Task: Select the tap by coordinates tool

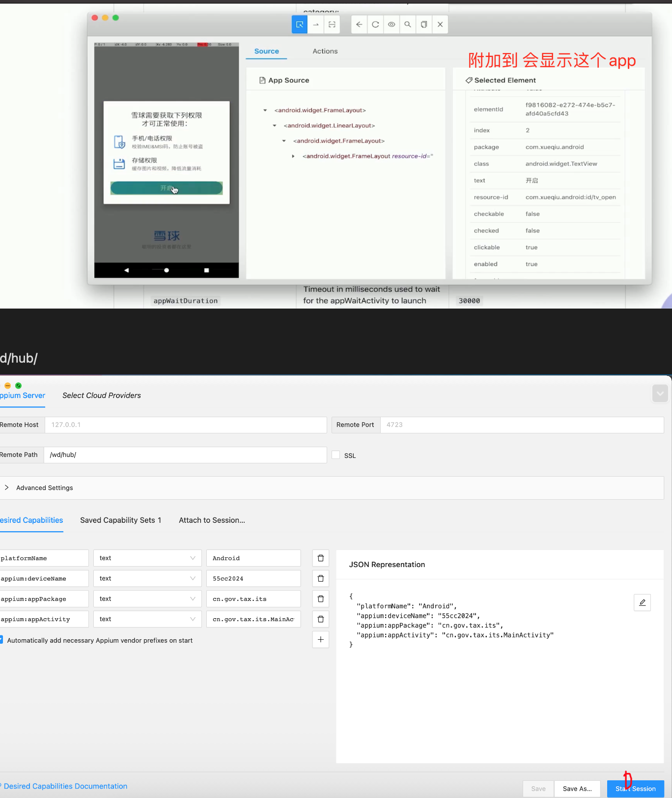Action: point(332,25)
